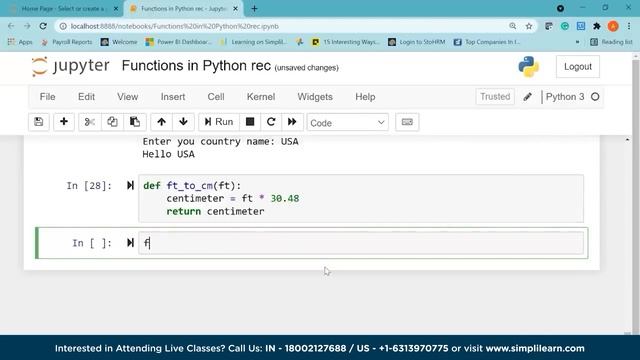Click the pencil edit mode icon
The width and height of the screenshot is (640, 360).
click(527, 97)
